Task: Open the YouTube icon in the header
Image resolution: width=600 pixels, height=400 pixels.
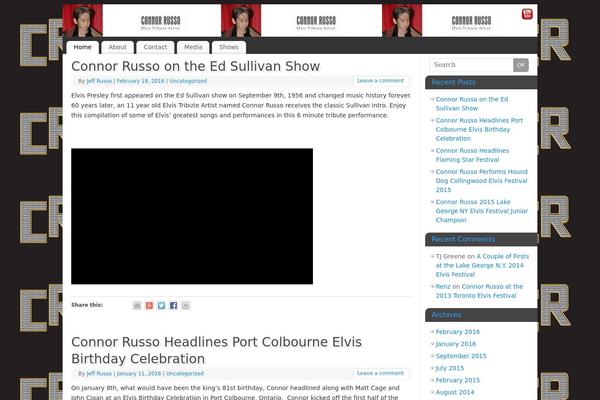Action: point(527,14)
